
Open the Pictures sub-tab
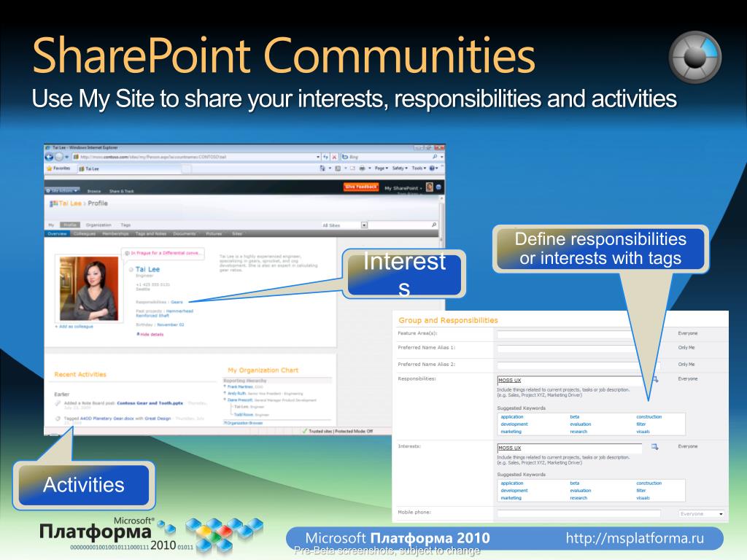tap(214, 234)
